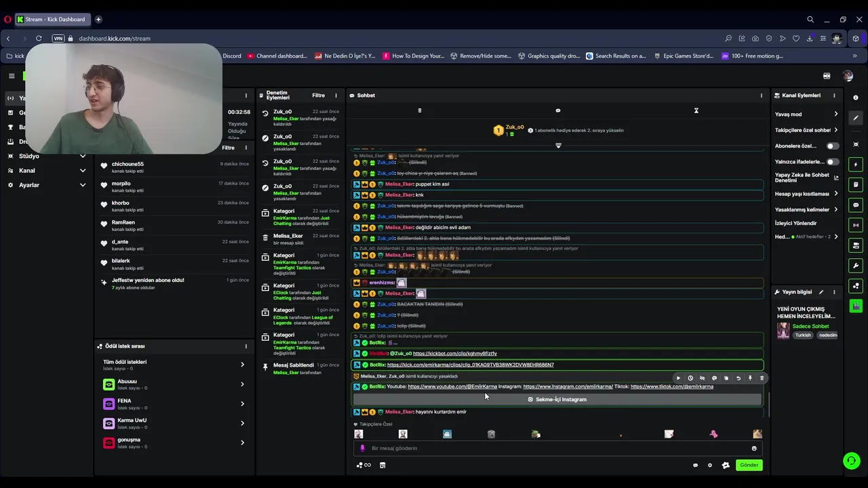Open the green support chat bubble at bottom right

click(851, 461)
